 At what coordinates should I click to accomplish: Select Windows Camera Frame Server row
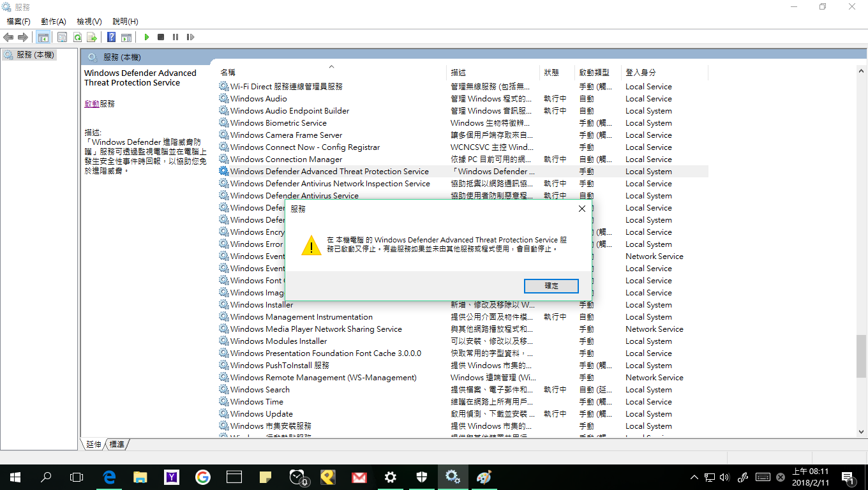pyautogui.click(x=463, y=135)
